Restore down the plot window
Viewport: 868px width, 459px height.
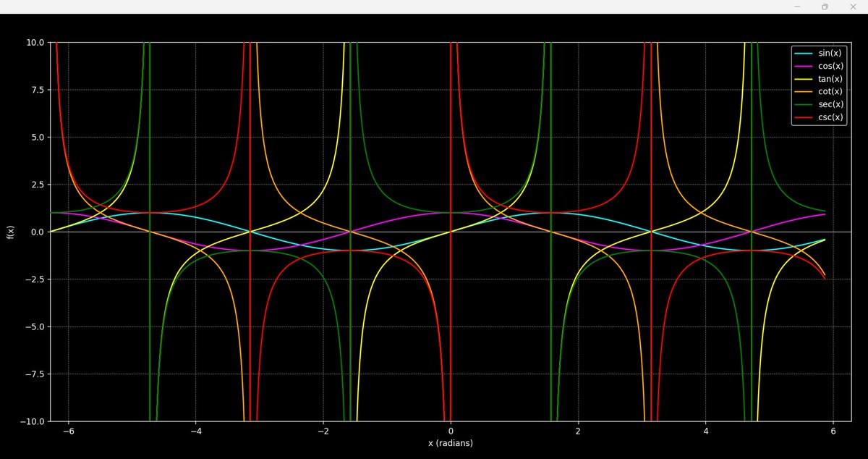pos(825,7)
